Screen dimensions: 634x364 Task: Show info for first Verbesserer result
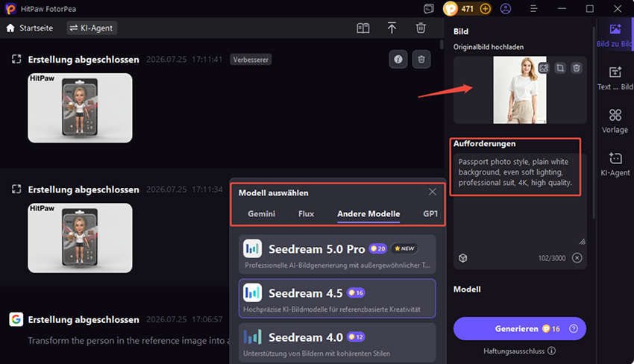398,60
